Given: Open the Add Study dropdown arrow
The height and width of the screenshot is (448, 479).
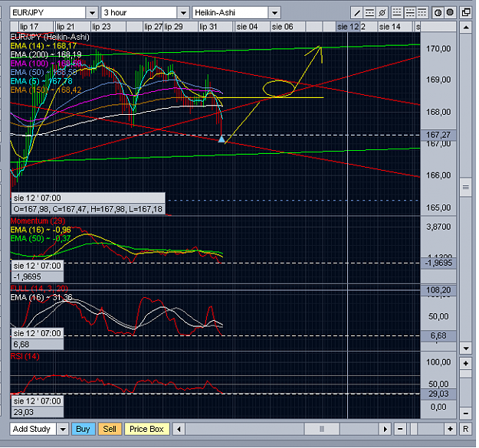Looking at the screenshot, I should pos(63,429).
